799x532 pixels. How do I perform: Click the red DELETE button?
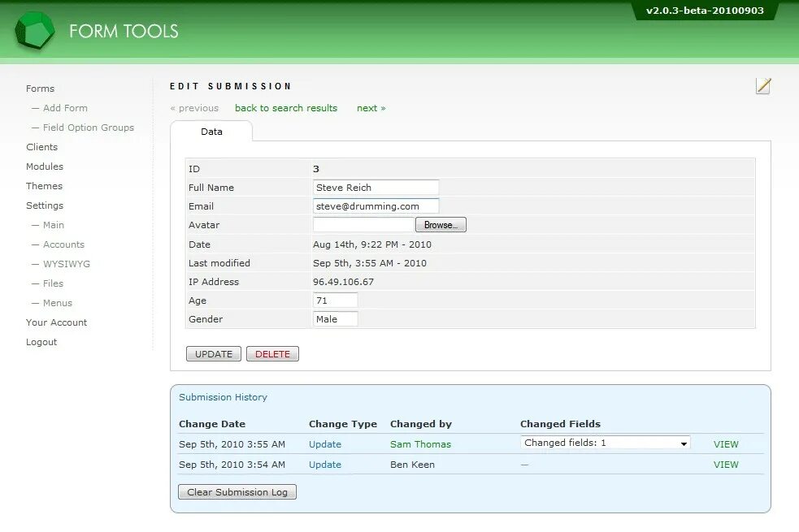[272, 354]
